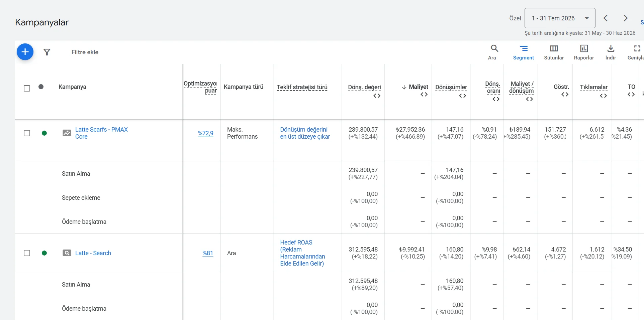Click the Optimizasyon puanı column header
644x320 pixels.
coord(200,87)
